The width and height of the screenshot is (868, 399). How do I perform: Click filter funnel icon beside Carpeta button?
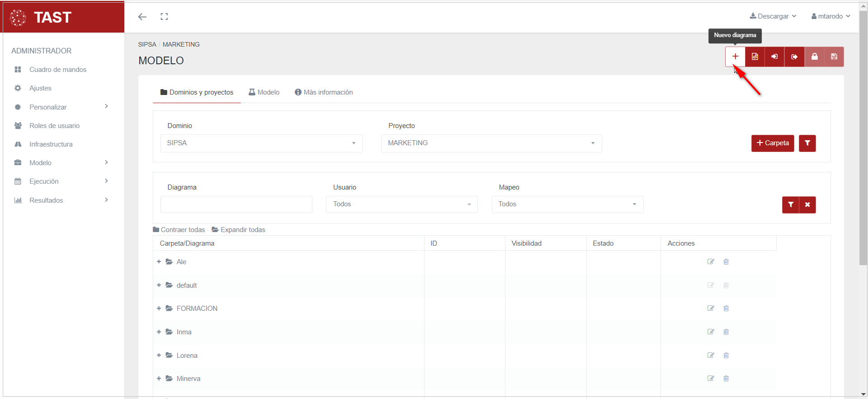807,143
